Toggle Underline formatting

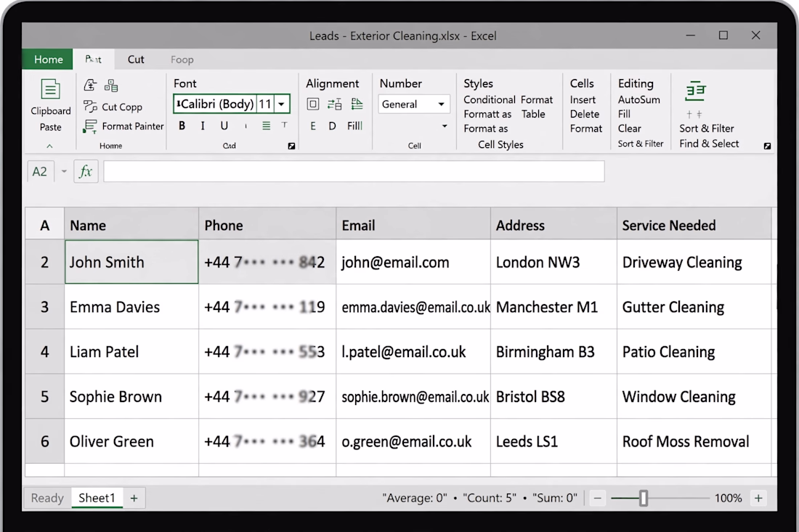click(x=224, y=126)
